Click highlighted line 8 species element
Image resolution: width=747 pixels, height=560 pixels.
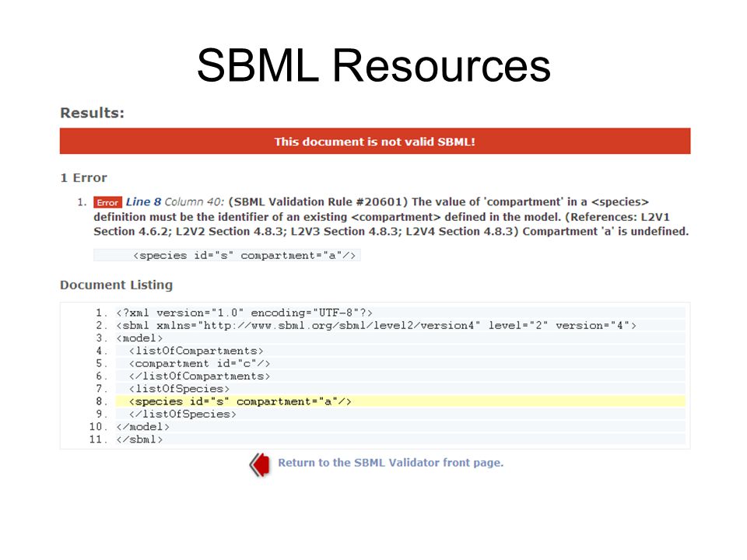(400, 401)
